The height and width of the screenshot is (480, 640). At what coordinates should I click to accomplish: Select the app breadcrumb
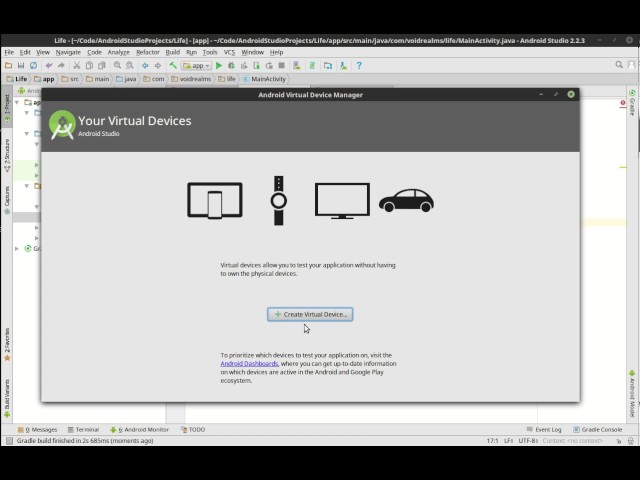coord(44,79)
